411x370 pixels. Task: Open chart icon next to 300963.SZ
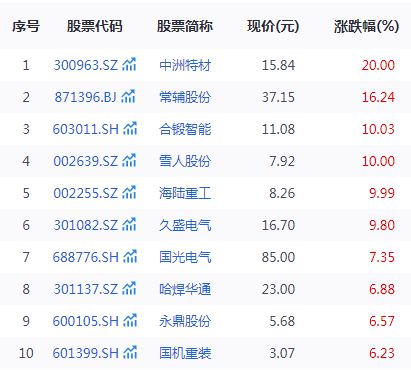click(x=129, y=65)
